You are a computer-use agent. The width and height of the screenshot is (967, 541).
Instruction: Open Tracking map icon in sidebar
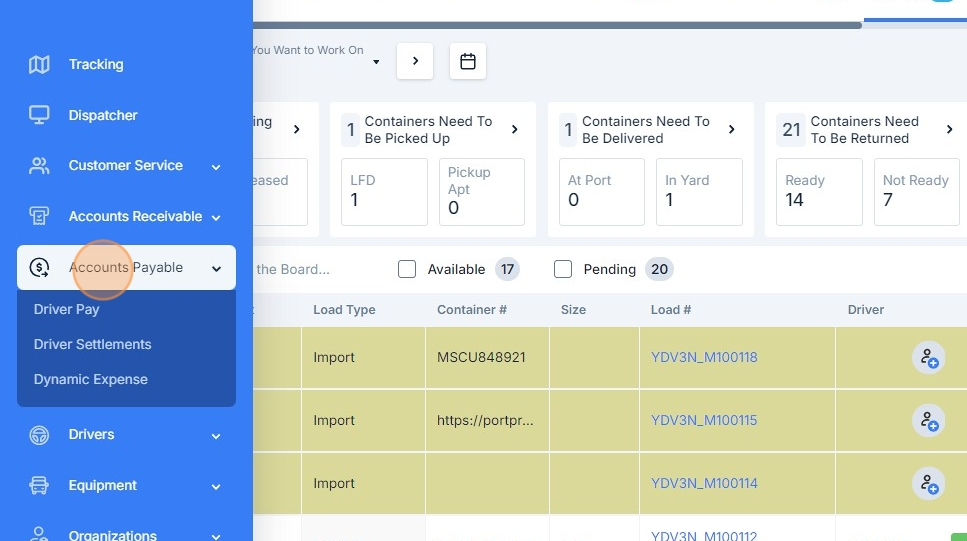[39, 64]
